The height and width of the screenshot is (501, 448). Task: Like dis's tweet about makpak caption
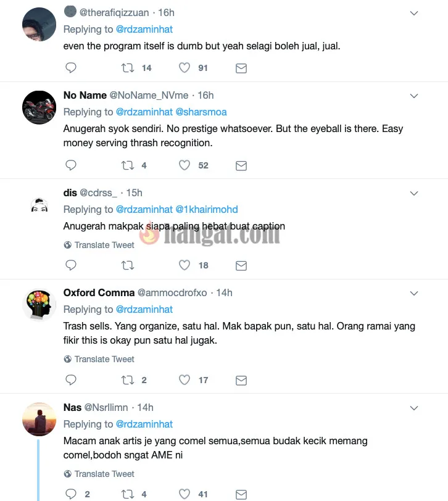[185, 265]
